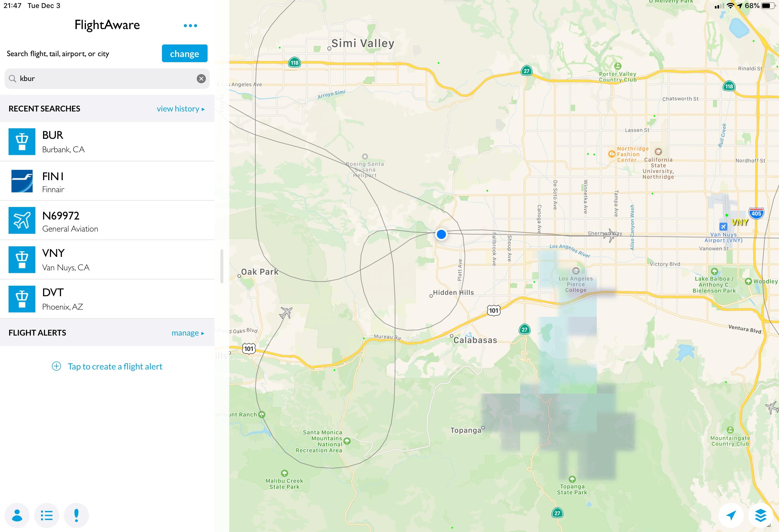The width and height of the screenshot is (779, 532).
Task: Choose VNY Van Nuys recent search
Action: point(107,260)
